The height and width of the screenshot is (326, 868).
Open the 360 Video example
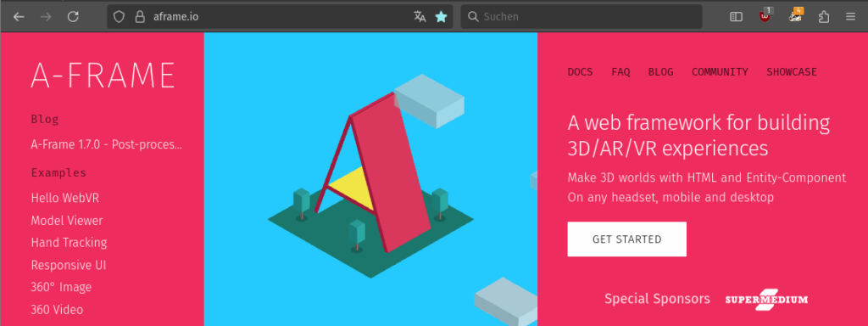57,309
